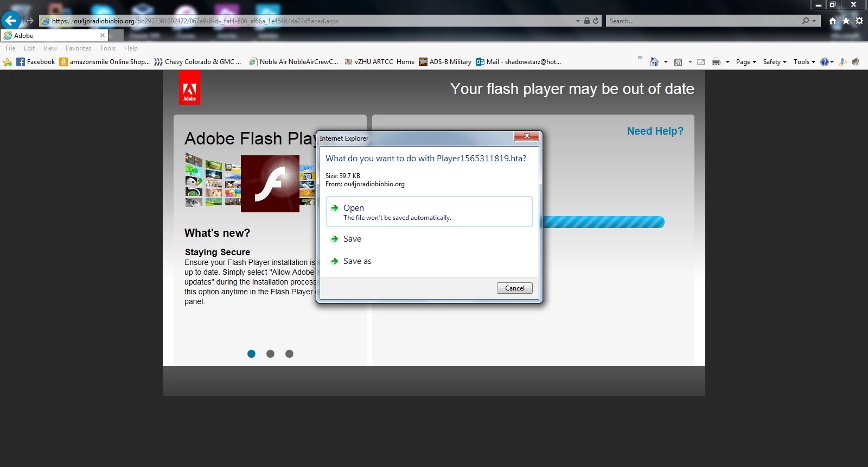Viewport: 868px width, 467px height.
Task: Go back using the browser back arrow
Action: [11, 21]
